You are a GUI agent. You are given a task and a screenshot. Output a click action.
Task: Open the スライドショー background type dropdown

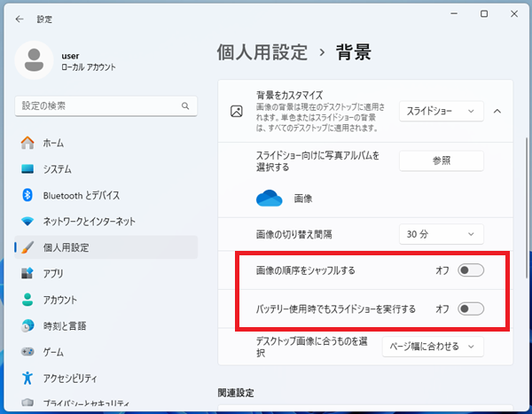tap(441, 111)
